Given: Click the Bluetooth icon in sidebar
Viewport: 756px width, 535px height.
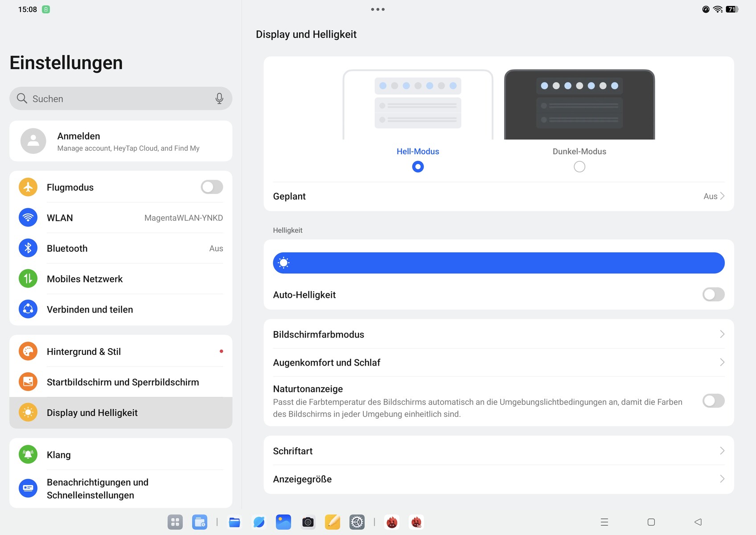Looking at the screenshot, I should pyautogui.click(x=28, y=248).
